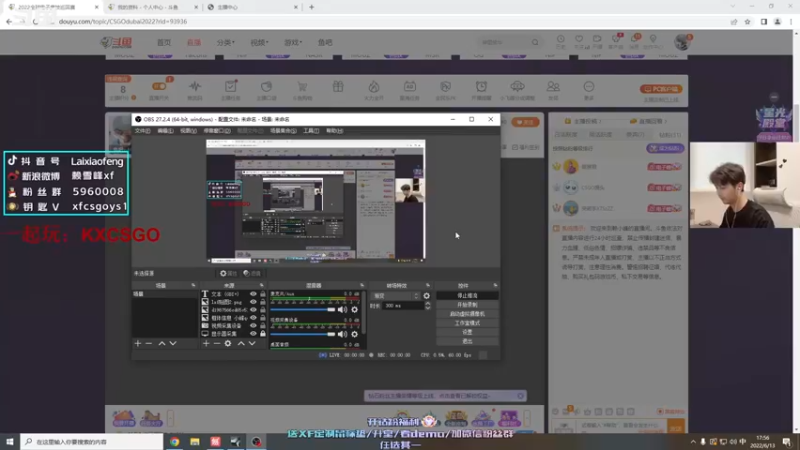Screen dimensions: 800x450
Task: Open source properties gear in Sources toolbar
Action: point(228,343)
